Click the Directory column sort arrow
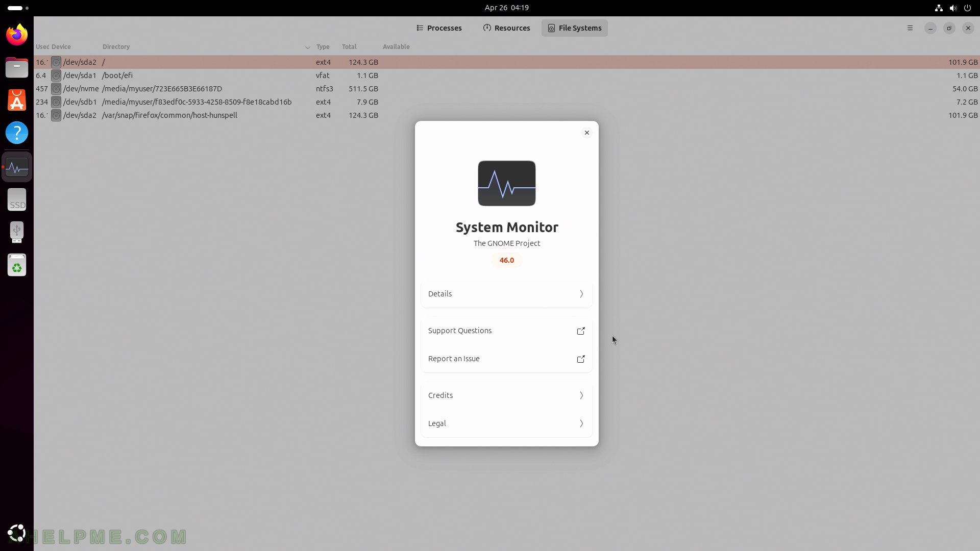This screenshot has height=551, width=980. (x=308, y=47)
